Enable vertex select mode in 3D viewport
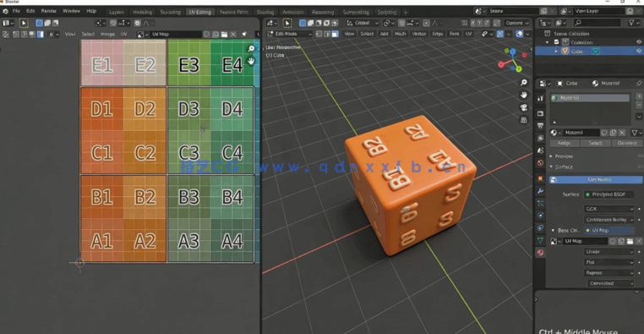The image size is (644, 334). (x=319, y=34)
